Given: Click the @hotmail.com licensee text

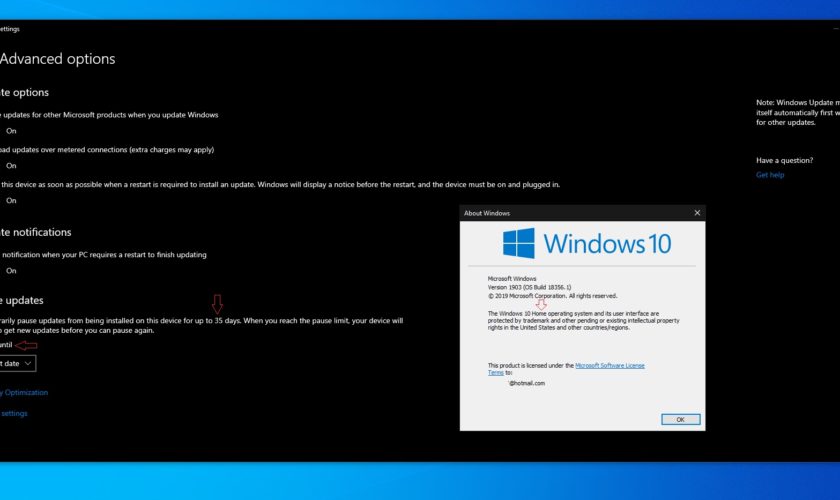Looking at the screenshot, I should [526, 383].
